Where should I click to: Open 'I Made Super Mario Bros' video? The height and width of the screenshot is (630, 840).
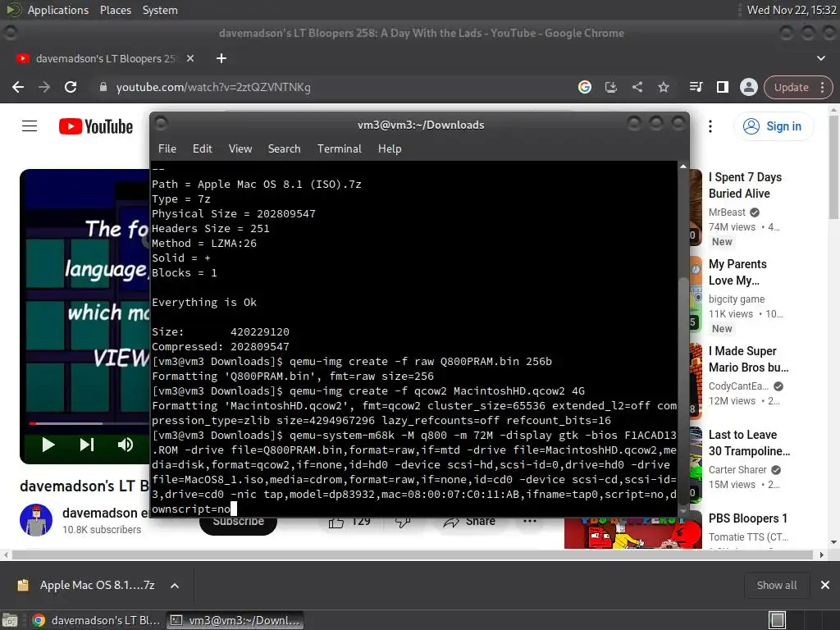tap(748, 359)
